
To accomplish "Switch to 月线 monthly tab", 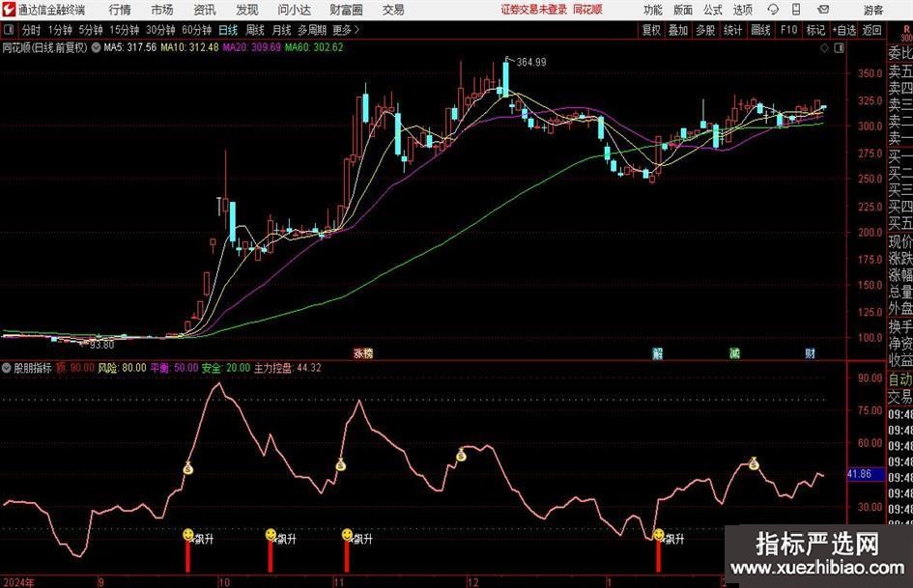I will click(x=281, y=30).
